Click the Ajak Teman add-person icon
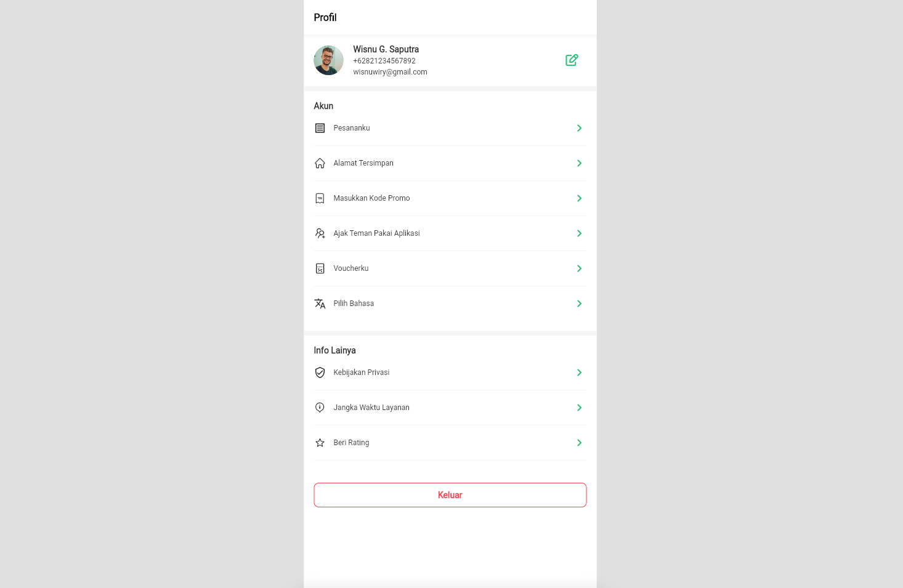 (x=320, y=233)
